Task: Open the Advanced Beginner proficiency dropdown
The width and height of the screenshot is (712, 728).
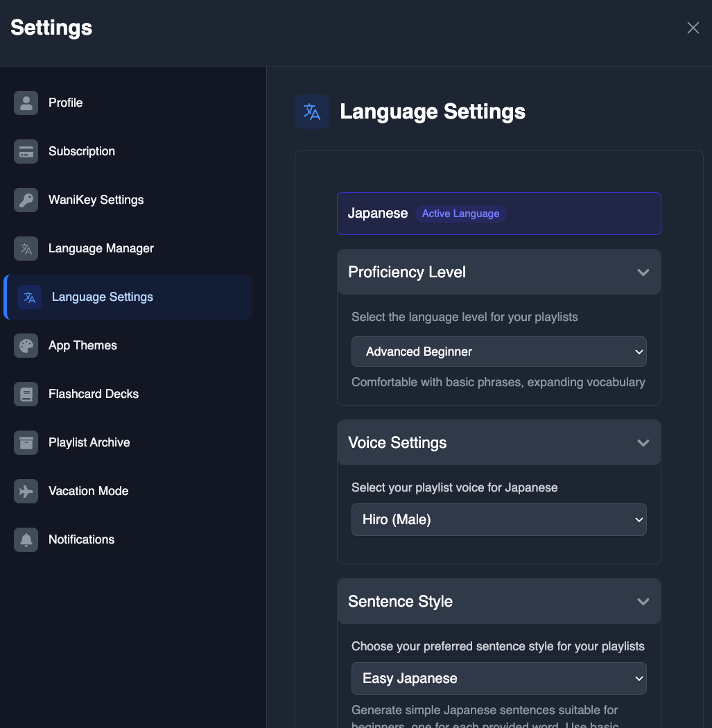Action: (498, 352)
